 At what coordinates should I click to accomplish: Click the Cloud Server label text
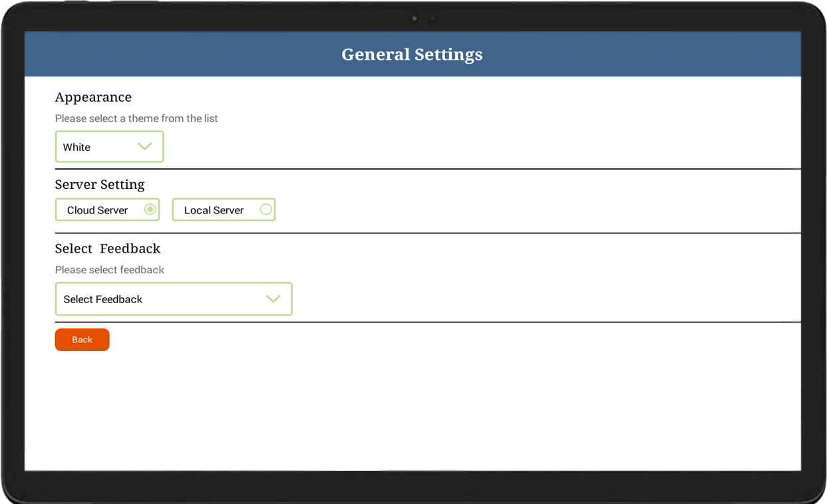(x=97, y=210)
